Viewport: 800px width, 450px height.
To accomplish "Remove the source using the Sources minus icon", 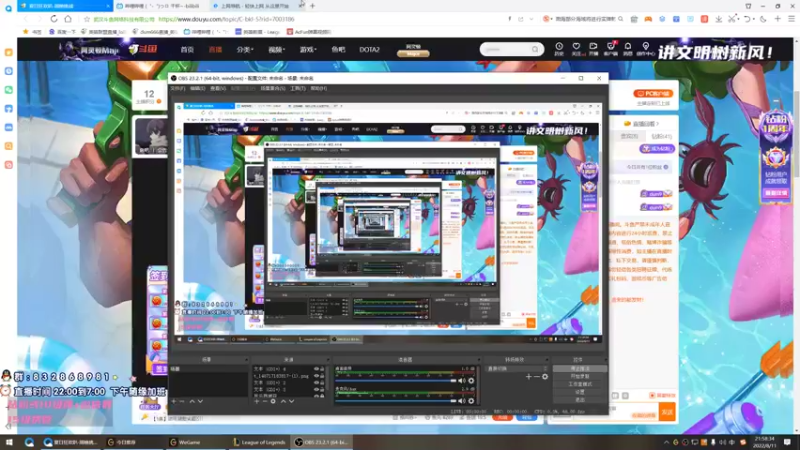I will (265, 402).
